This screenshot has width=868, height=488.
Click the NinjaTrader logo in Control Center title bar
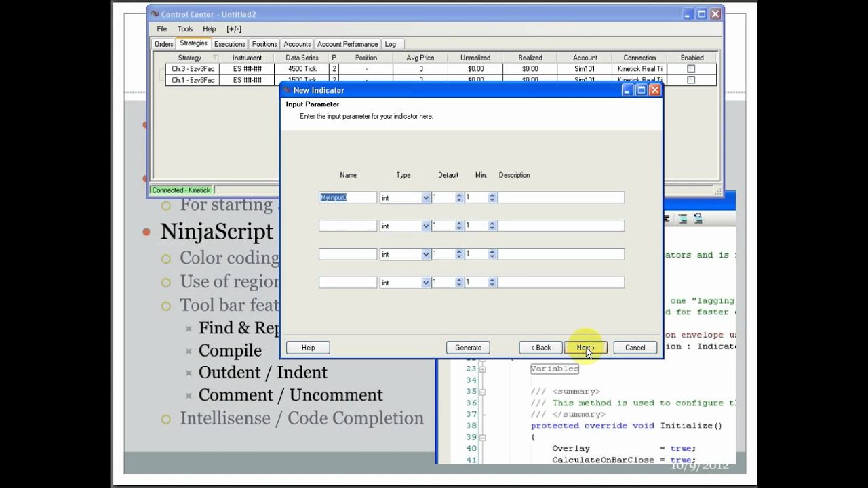coord(155,14)
